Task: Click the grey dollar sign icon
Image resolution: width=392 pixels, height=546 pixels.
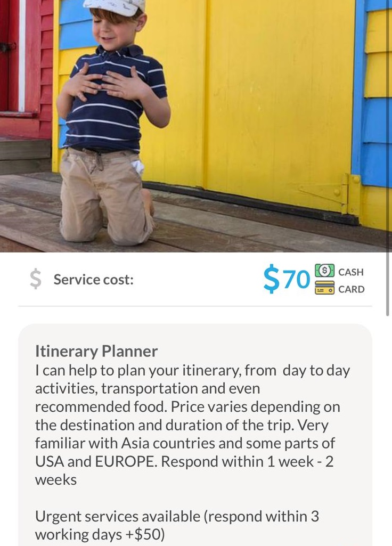Action: tap(35, 279)
